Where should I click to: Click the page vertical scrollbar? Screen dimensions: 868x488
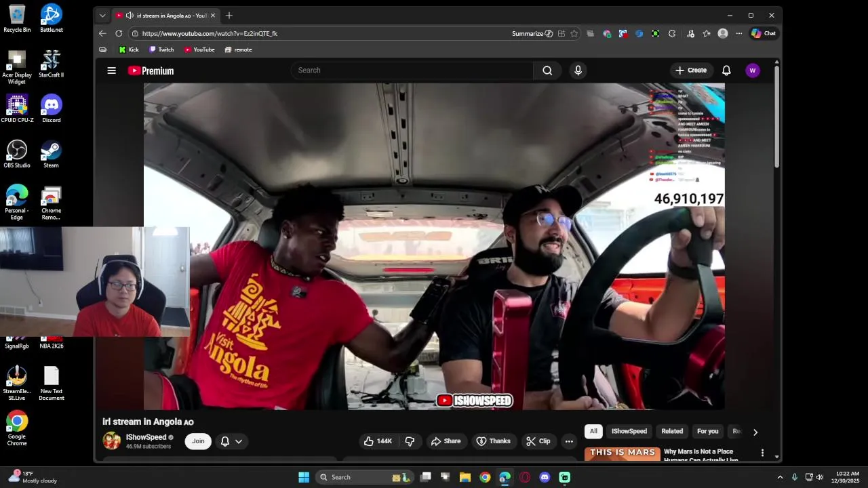[x=777, y=115]
